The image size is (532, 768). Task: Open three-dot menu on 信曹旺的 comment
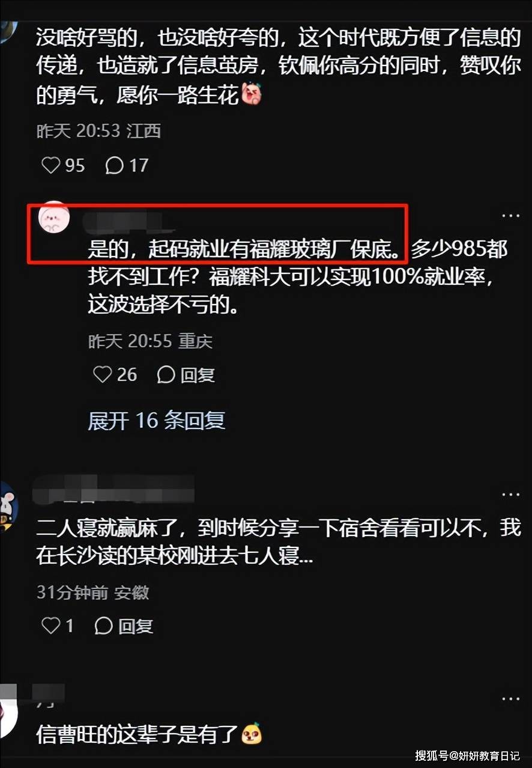[510, 699]
